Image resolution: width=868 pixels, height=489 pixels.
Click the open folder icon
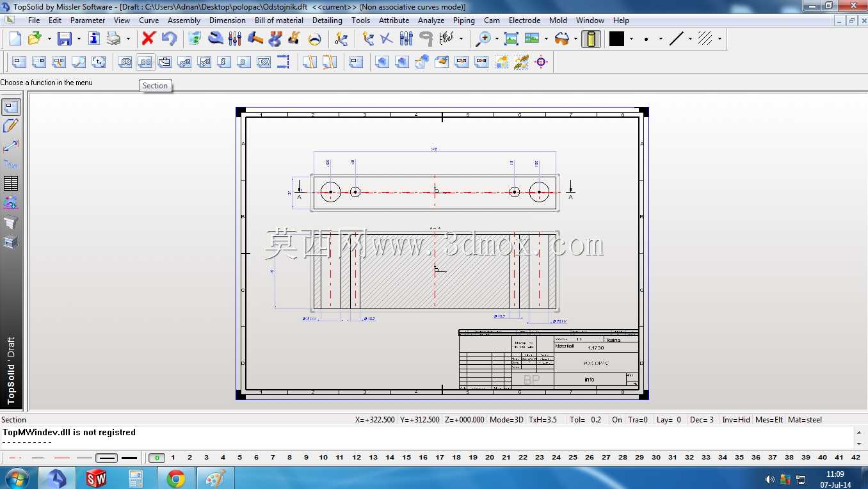34,39
